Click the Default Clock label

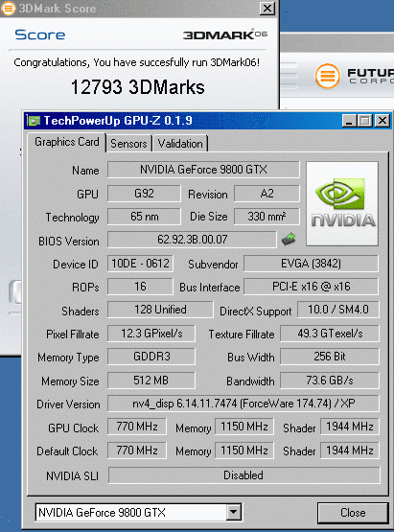point(67,451)
